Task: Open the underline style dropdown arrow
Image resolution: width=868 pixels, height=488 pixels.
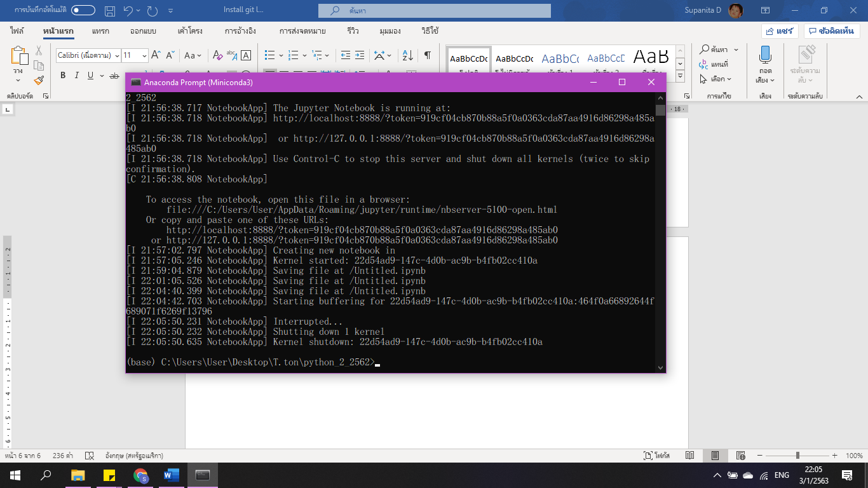Action: pyautogui.click(x=101, y=76)
